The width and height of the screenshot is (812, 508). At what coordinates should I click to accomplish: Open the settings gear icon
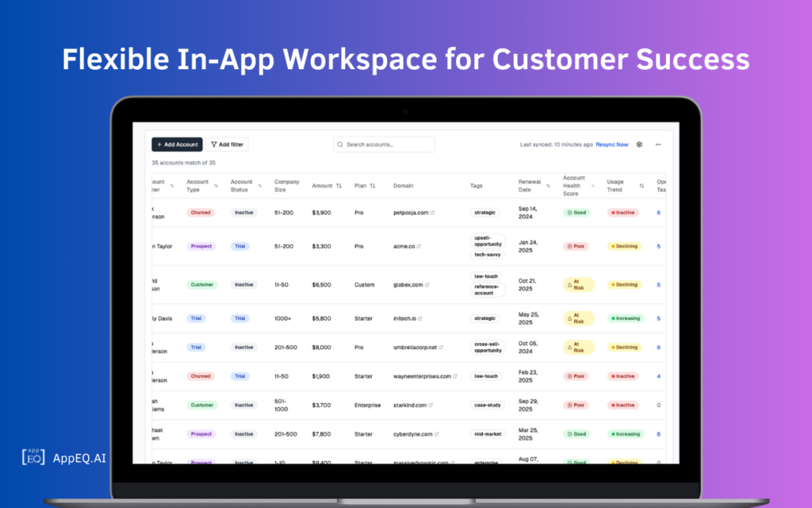(639, 144)
